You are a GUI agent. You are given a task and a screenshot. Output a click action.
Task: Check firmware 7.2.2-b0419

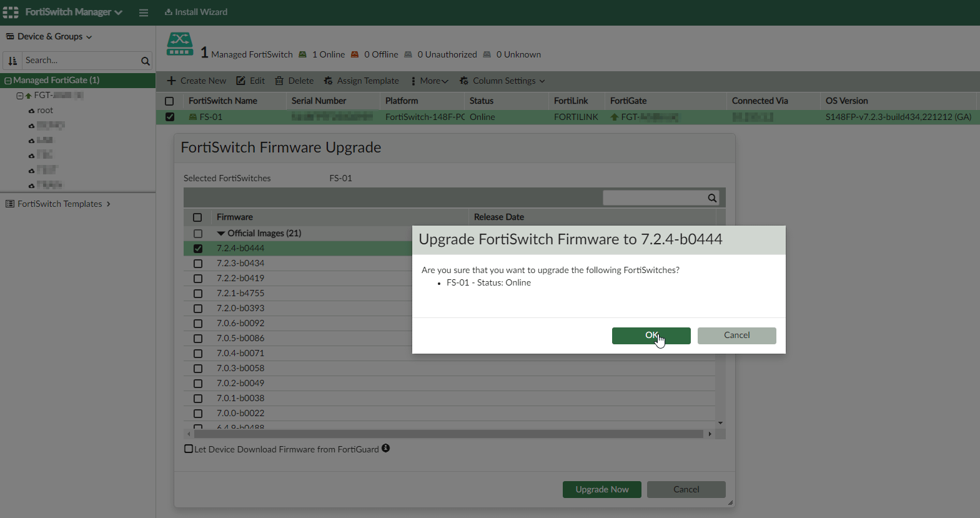(x=198, y=279)
